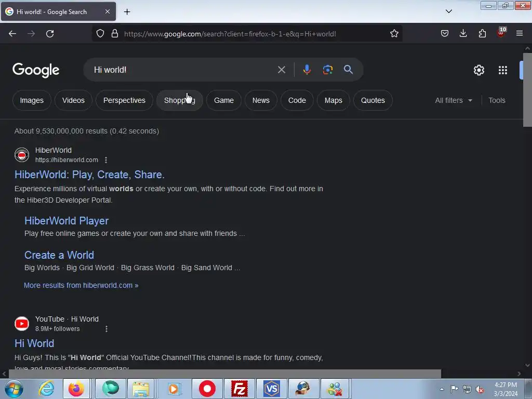Open Create a World sitelink
Image resolution: width=532 pixels, height=399 pixels.
coord(59,255)
